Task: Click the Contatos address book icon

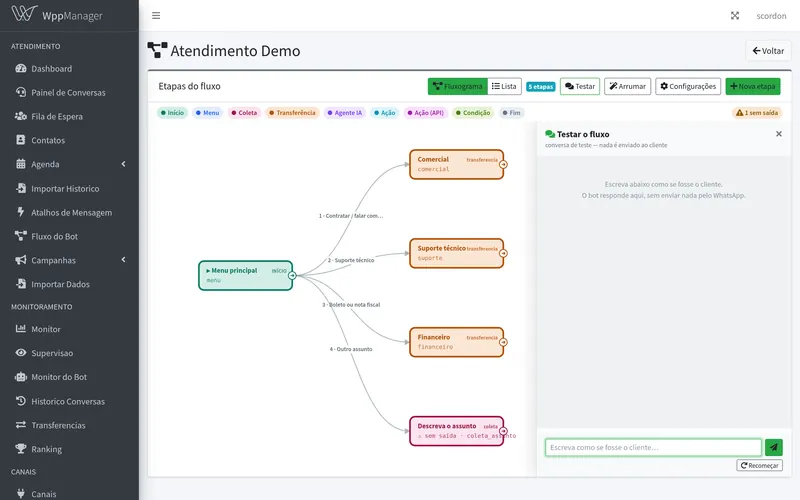Action: [x=20, y=140]
